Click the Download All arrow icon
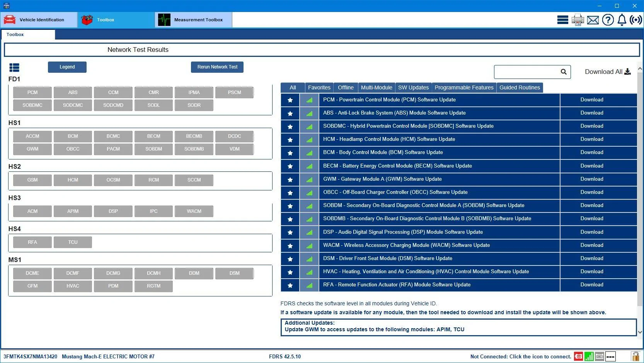Viewport: 644px width, 363px height. tap(627, 72)
